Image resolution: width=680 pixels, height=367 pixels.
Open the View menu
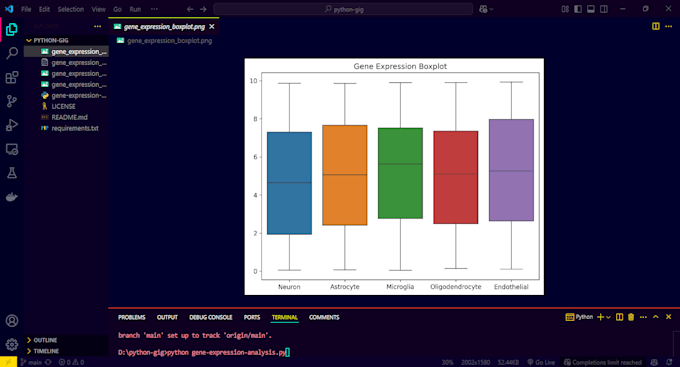(98, 9)
